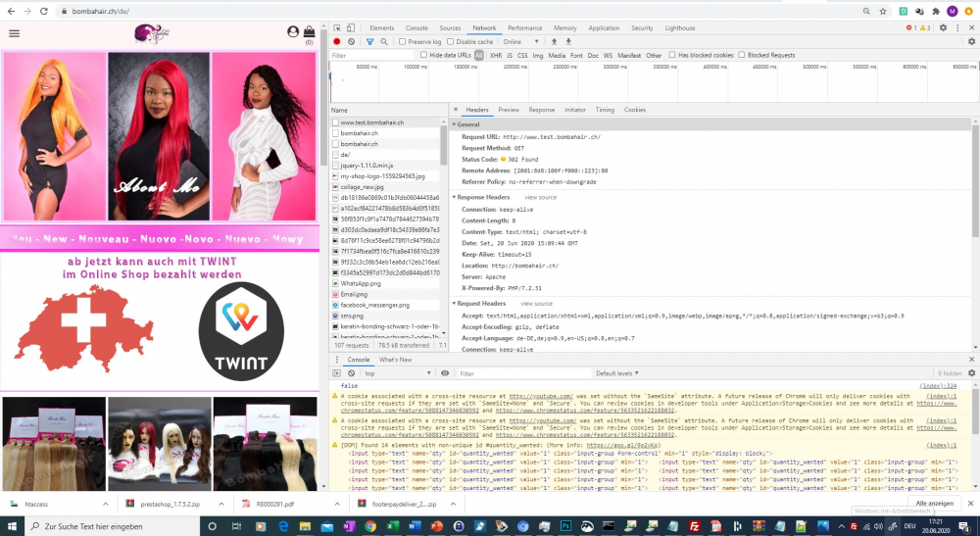Open the Lighthouse panel tab
The width and height of the screenshot is (980, 536).
[x=679, y=28]
